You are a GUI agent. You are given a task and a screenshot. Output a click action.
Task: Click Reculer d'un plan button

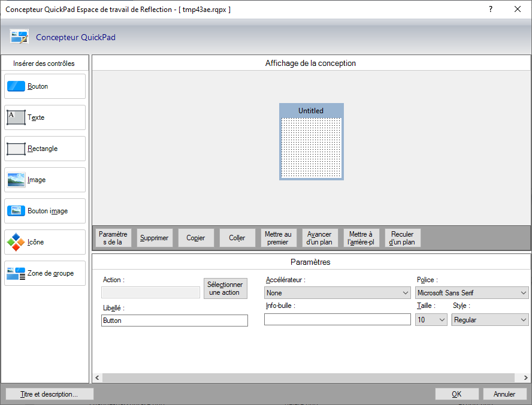(x=403, y=238)
